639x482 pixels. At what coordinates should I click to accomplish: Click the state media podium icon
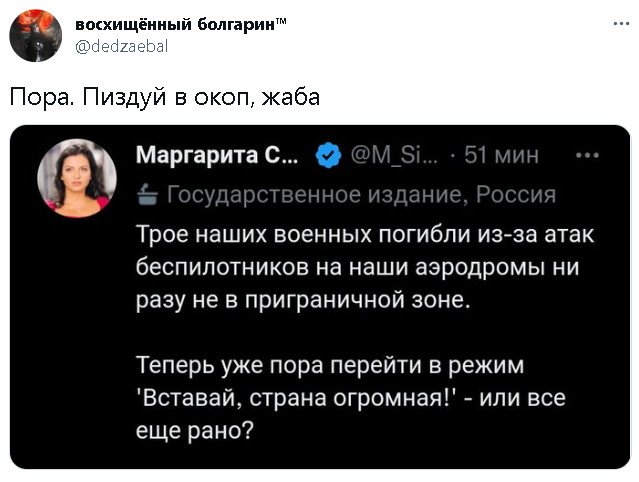tap(146, 193)
